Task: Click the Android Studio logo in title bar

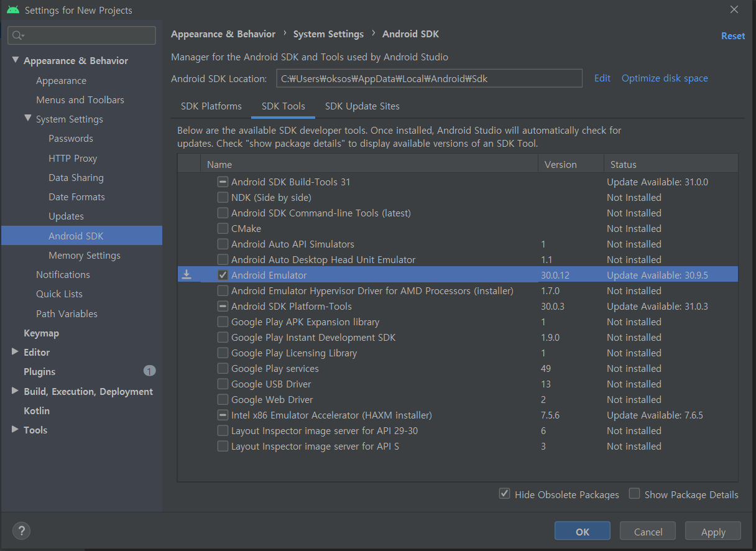Action: pos(12,10)
